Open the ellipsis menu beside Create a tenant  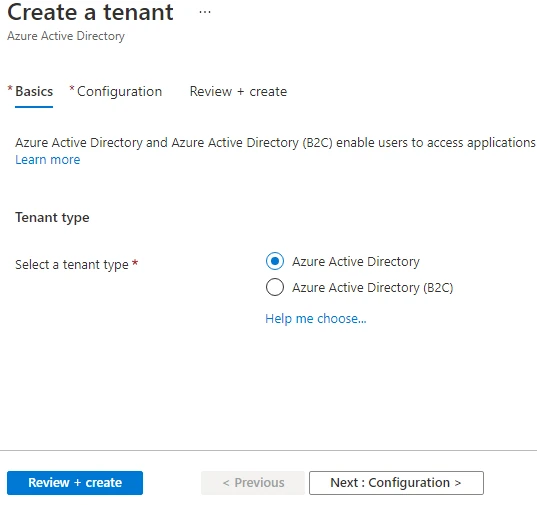[205, 12]
